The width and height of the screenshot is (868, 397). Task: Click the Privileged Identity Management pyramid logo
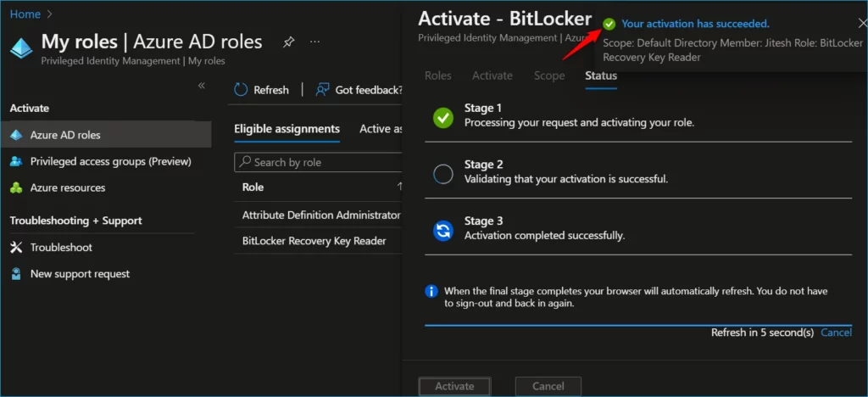point(21,49)
